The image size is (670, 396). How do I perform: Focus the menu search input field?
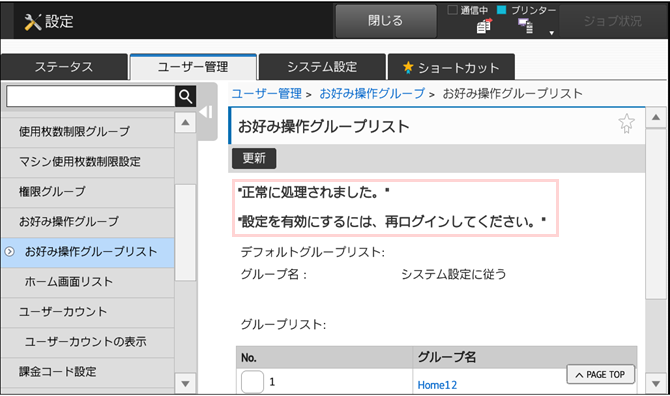(x=91, y=97)
